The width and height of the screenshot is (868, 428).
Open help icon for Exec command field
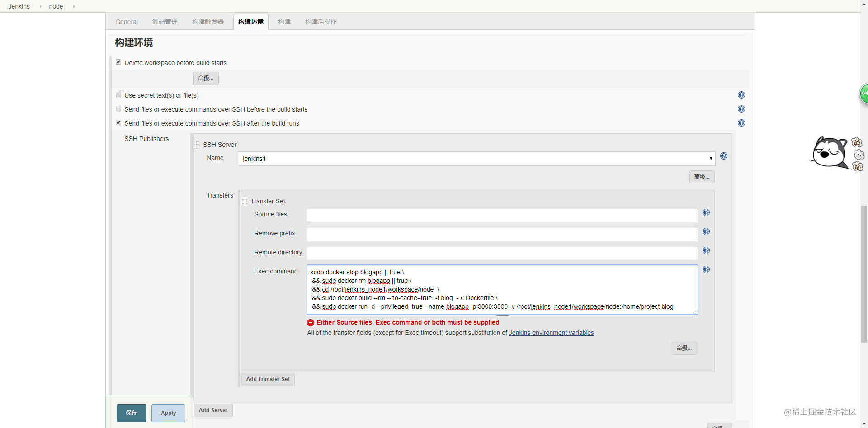706,269
